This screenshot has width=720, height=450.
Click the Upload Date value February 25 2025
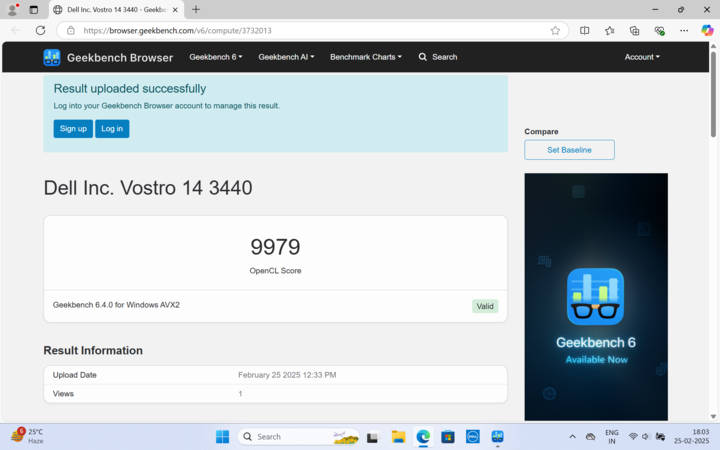click(287, 375)
